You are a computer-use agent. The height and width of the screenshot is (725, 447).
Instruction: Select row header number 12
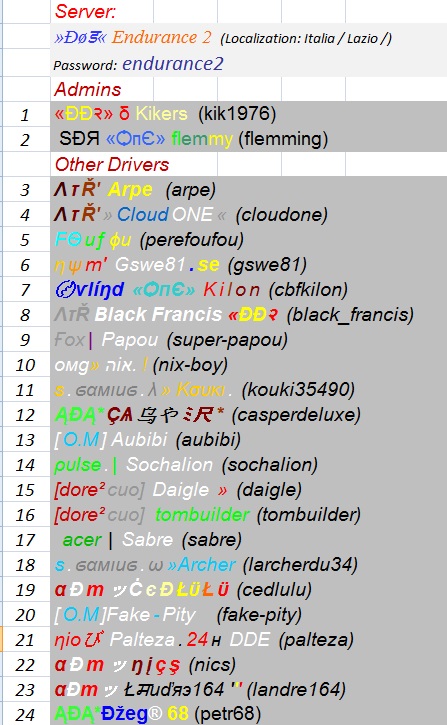(25, 414)
